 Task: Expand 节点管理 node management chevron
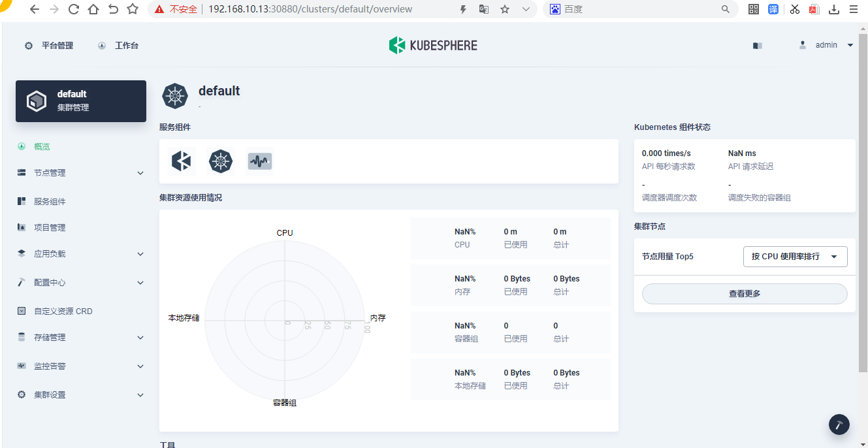click(x=140, y=173)
